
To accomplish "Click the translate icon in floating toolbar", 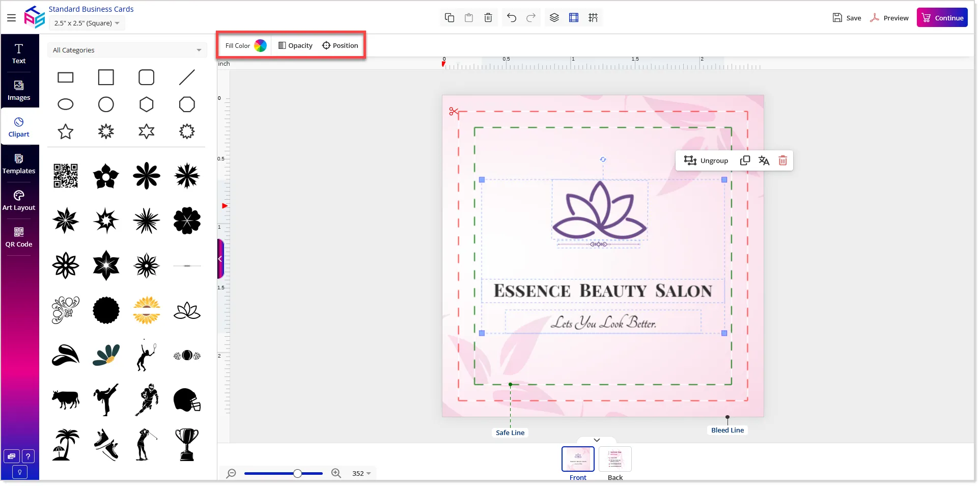I will point(764,160).
